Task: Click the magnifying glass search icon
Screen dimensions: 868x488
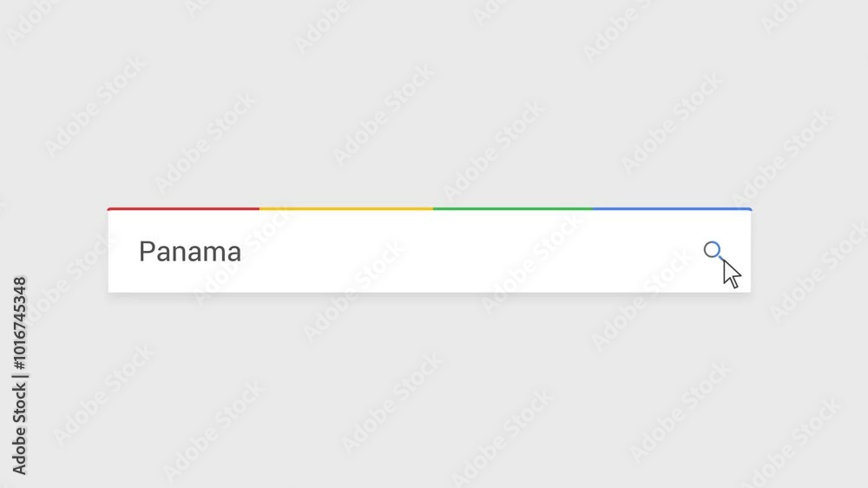Action: point(714,252)
